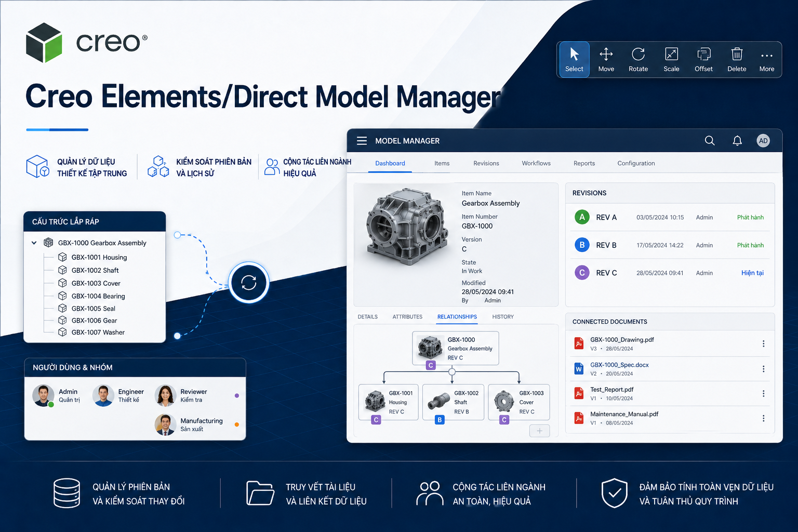The image size is (798, 532).
Task: Open options menu for GBX-1000_Spec.docx
Action: point(763,369)
